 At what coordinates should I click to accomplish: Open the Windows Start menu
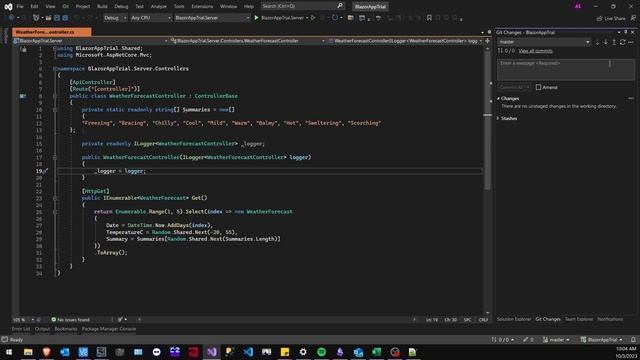click(x=9, y=352)
